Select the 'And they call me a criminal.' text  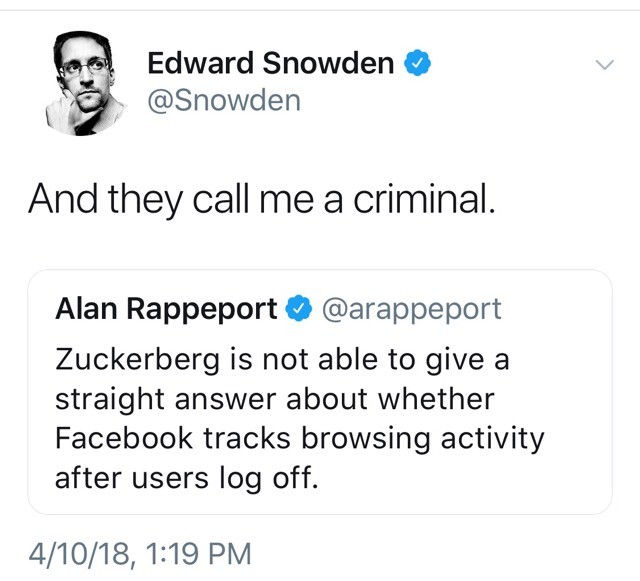[x=262, y=199]
